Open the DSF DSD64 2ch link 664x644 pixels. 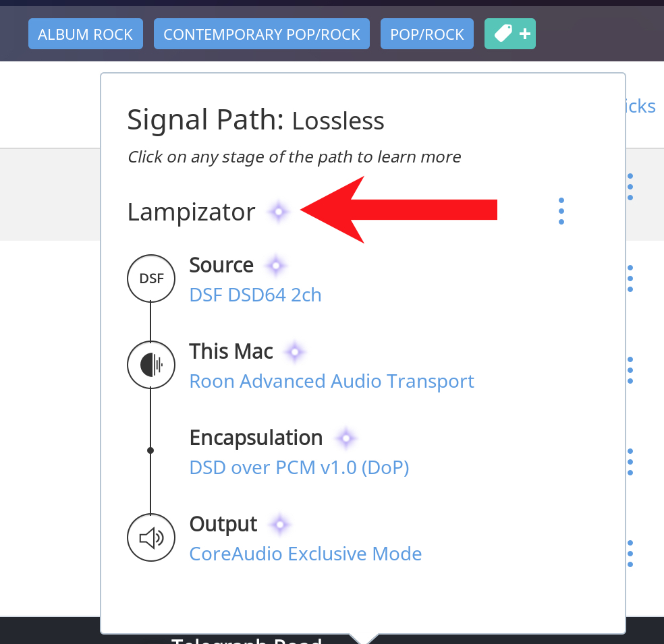click(255, 295)
